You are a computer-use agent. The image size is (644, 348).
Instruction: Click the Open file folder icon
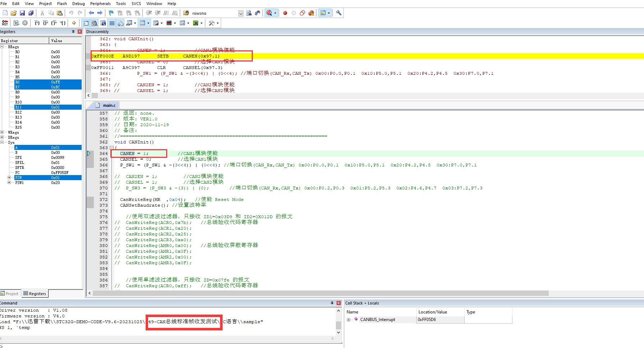[14, 13]
